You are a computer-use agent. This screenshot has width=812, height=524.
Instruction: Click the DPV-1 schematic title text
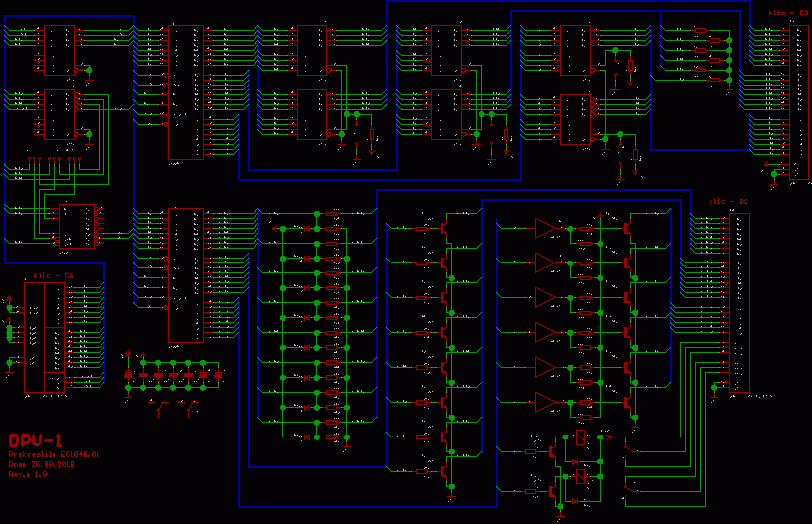[36, 439]
